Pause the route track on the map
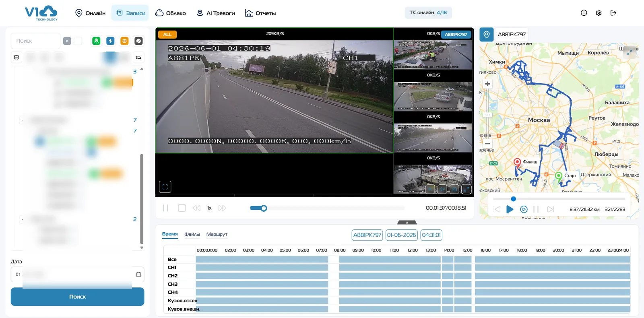This screenshot has height=318, width=644. [x=536, y=209]
